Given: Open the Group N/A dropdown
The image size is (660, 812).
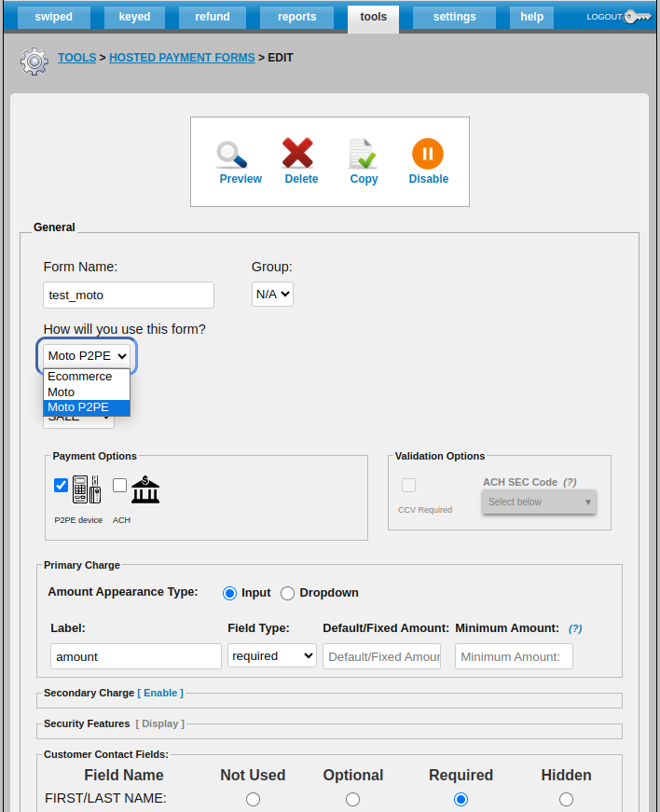Looking at the screenshot, I should tap(273, 295).
